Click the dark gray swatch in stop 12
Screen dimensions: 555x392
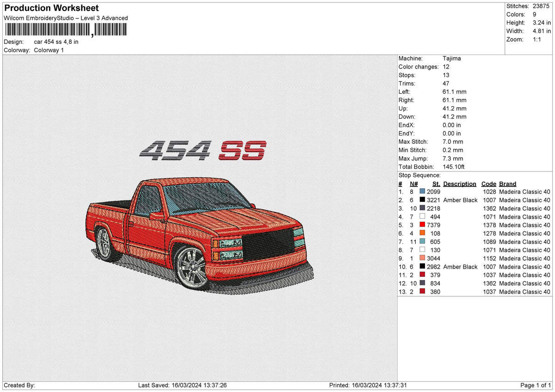click(x=422, y=283)
